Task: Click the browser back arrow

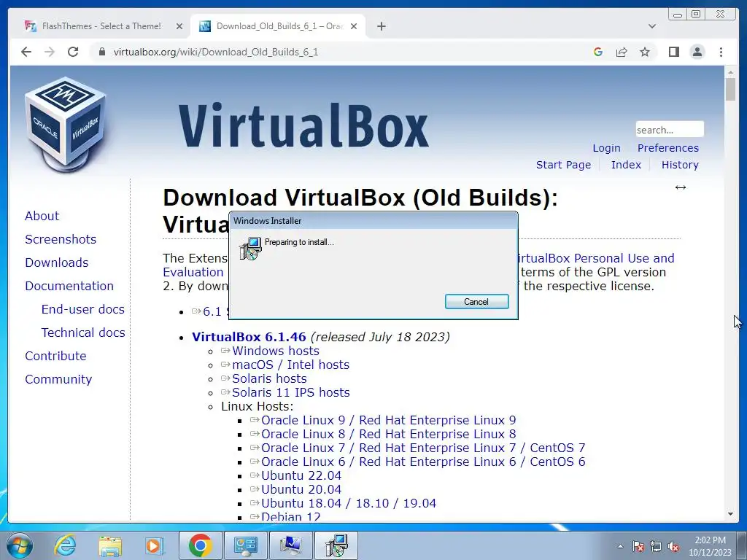Action: point(26,52)
